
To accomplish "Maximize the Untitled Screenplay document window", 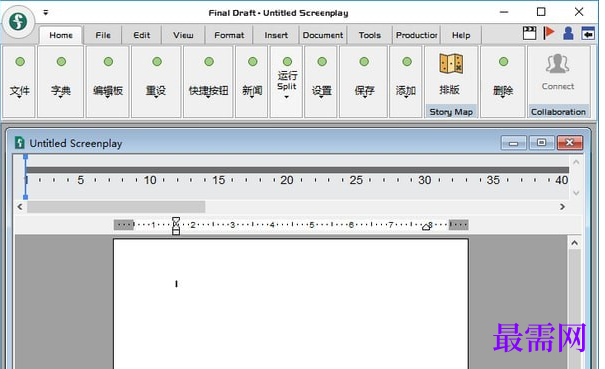I will coord(541,143).
